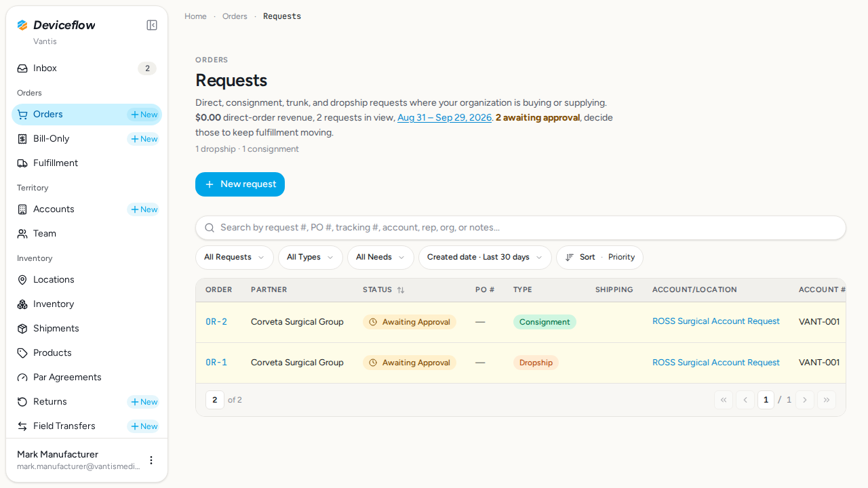
Task: Click the Accounts building icon
Action: click(22, 209)
